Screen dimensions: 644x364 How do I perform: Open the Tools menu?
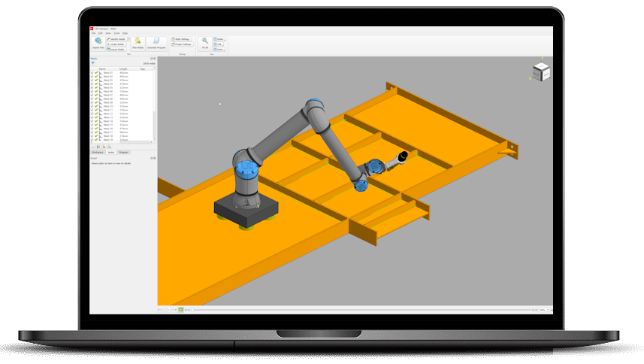[116, 33]
